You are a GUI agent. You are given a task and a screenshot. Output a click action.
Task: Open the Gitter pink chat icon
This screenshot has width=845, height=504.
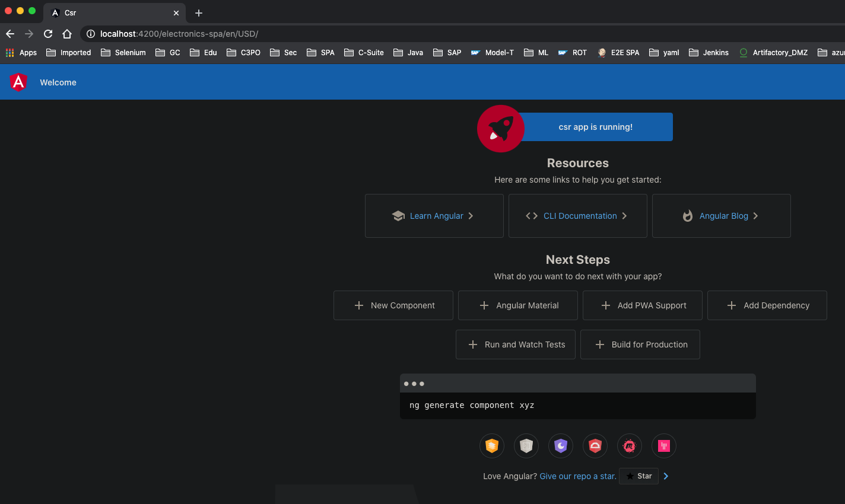tap(664, 446)
